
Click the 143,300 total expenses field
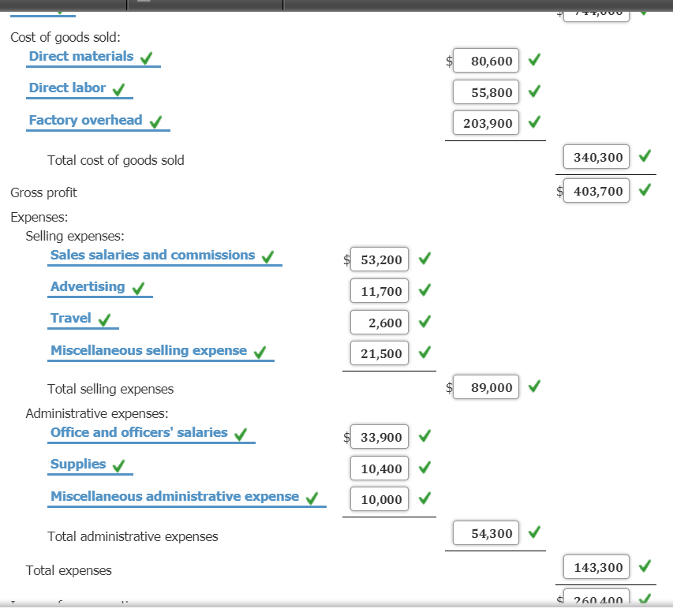596,566
